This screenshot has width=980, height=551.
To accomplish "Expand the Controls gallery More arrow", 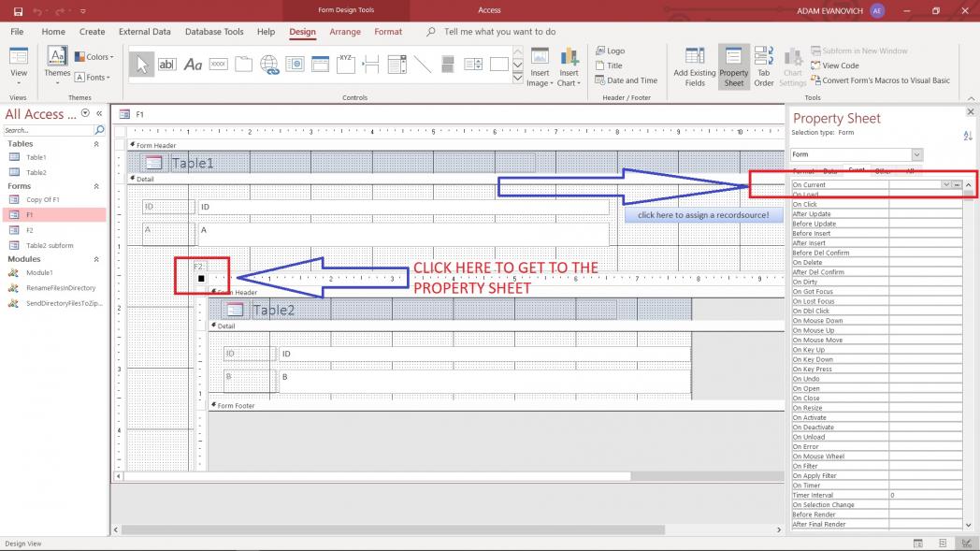I will (x=517, y=79).
